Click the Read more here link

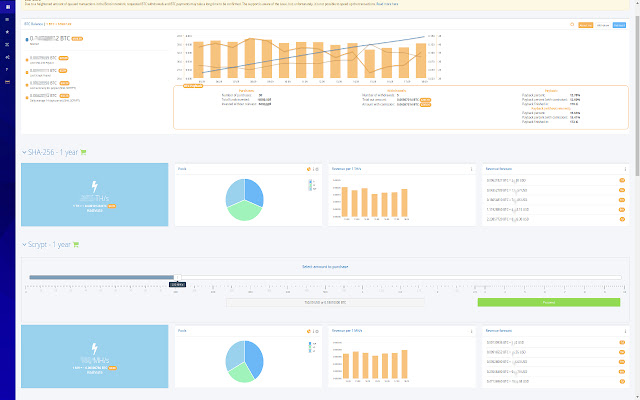pyautogui.click(x=387, y=4)
